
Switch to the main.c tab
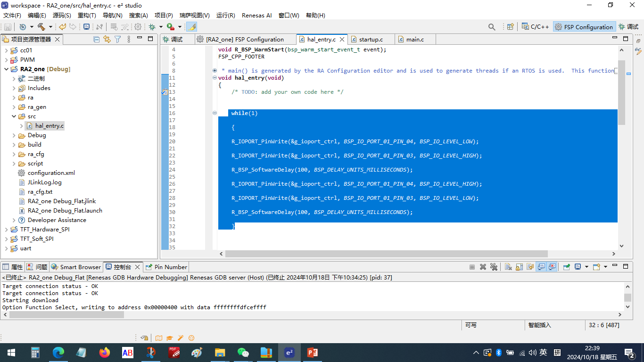415,40
